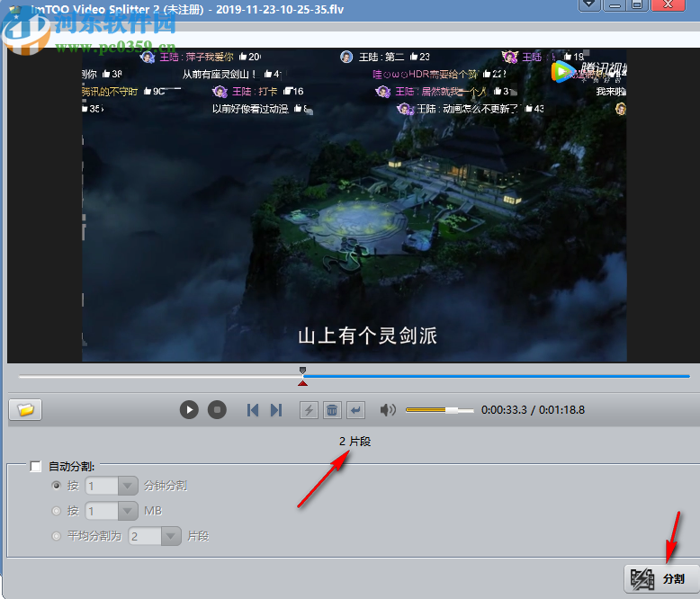Open the MB size dropdown
This screenshot has width=700, height=599.
[x=128, y=511]
